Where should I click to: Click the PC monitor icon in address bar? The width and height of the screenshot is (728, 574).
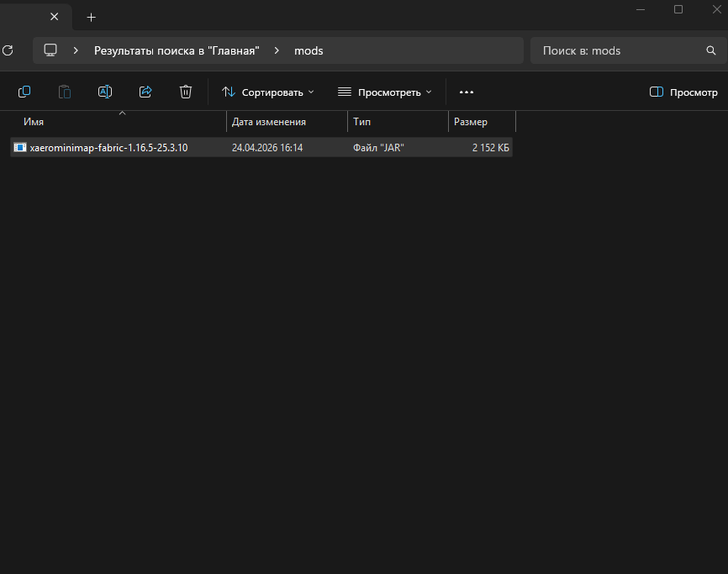click(50, 50)
